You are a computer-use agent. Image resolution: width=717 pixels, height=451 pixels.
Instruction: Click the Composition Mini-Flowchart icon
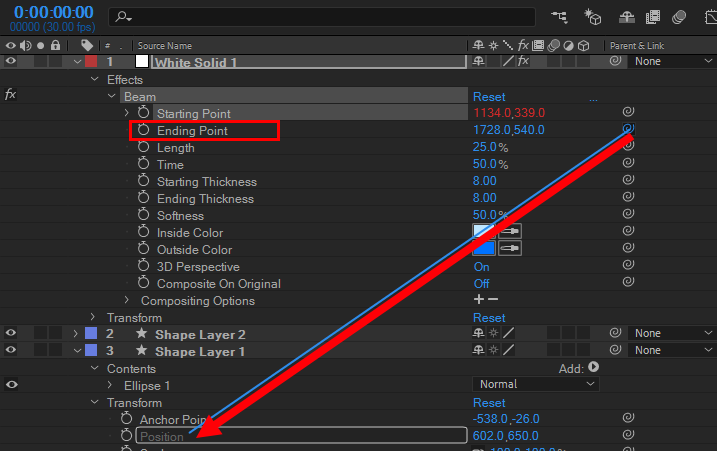pyautogui.click(x=559, y=17)
